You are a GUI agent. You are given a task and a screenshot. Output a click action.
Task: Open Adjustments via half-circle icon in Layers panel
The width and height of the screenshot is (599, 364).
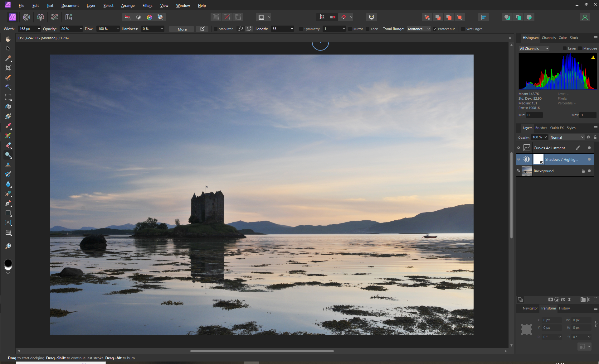[x=557, y=299]
